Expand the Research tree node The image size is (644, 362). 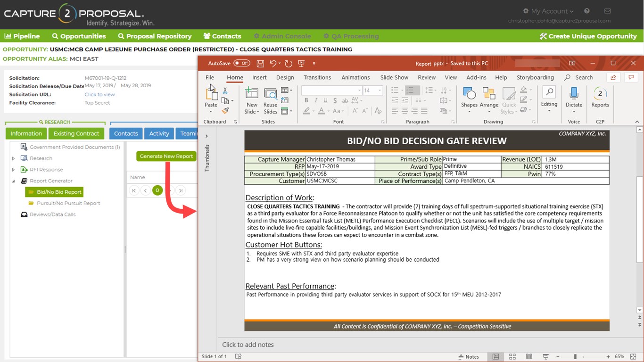point(14,158)
